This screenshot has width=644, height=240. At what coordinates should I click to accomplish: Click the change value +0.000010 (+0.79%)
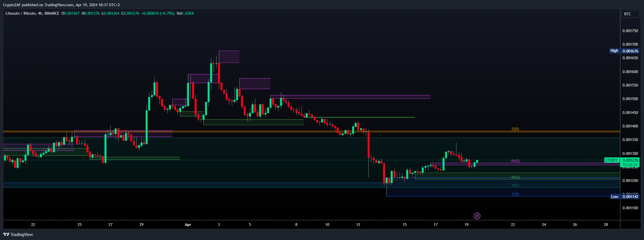(x=158, y=13)
